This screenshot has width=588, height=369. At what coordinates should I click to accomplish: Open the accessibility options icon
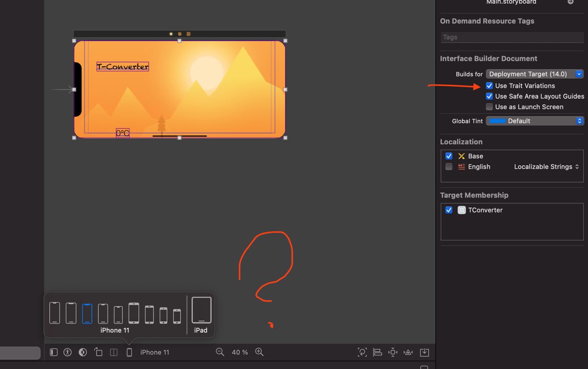(x=68, y=352)
